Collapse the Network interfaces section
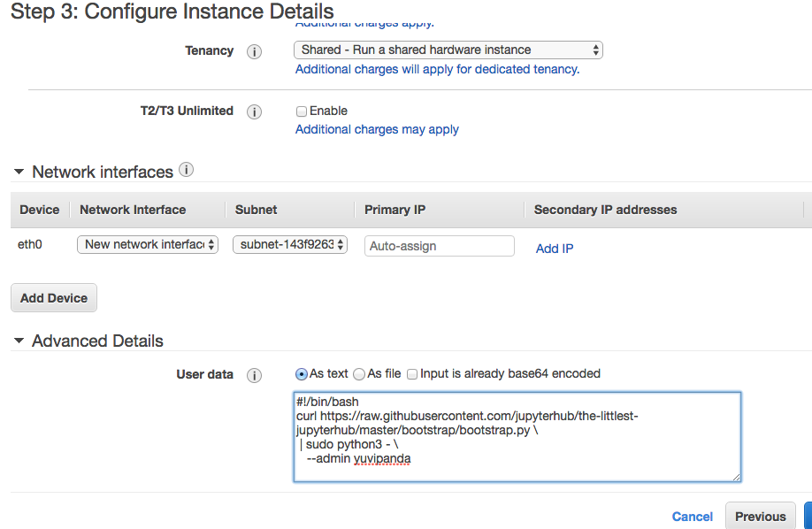 19,172
